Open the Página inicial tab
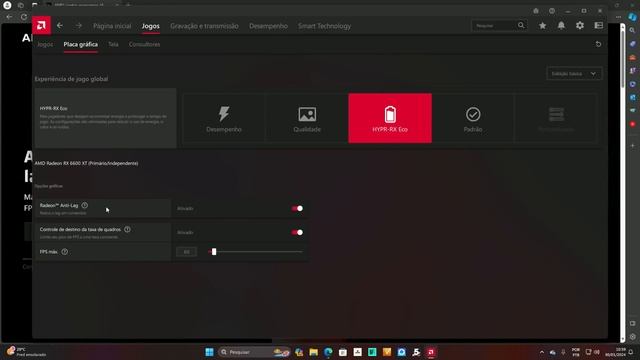 [112, 26]
